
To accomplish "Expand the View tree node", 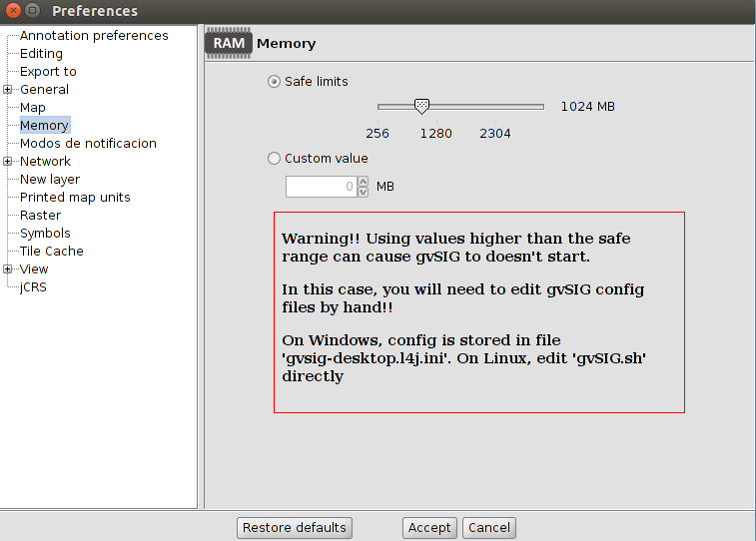I will [x=8, y=270].
